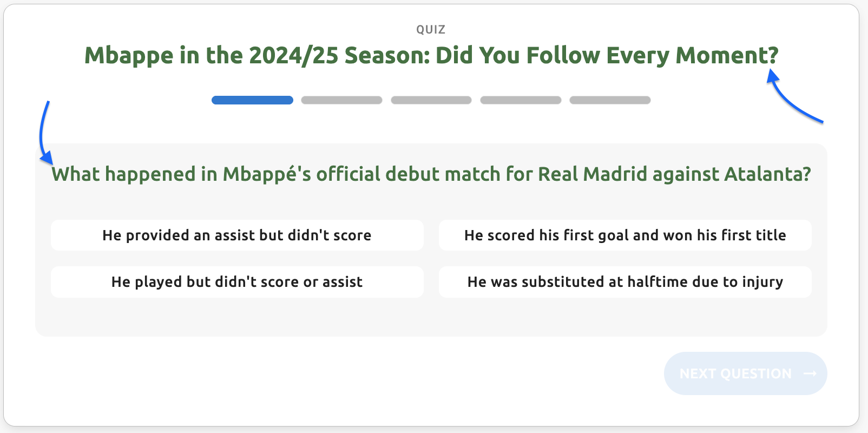868x433 pixels.
Task: Click the small 'QUIZ' label above the title
Action: point(431,30)
